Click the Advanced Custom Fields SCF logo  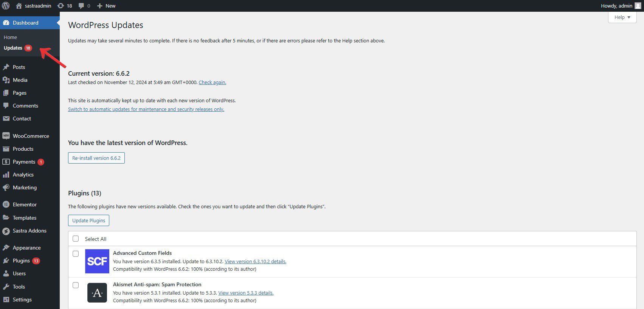coord(97,261)
